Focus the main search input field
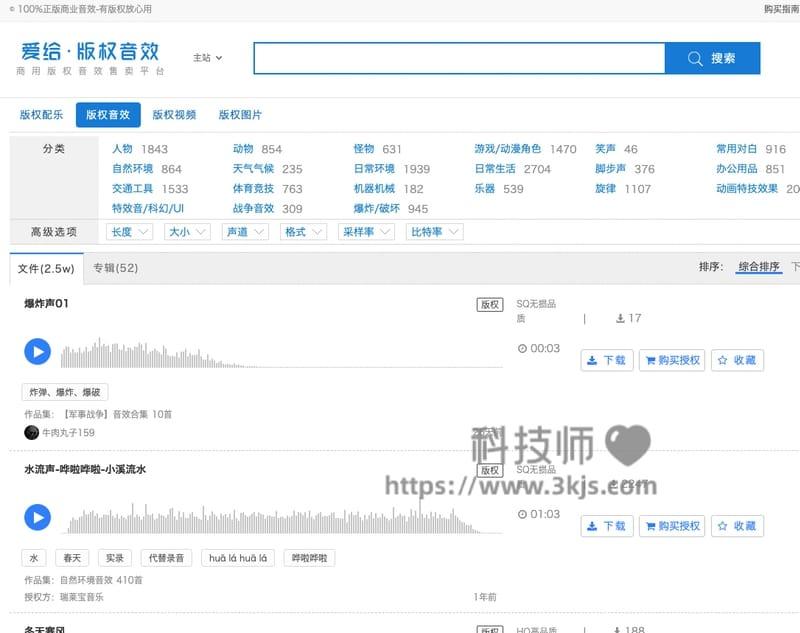This screenshot has width=800, height=633. click(x=459, y=58)
